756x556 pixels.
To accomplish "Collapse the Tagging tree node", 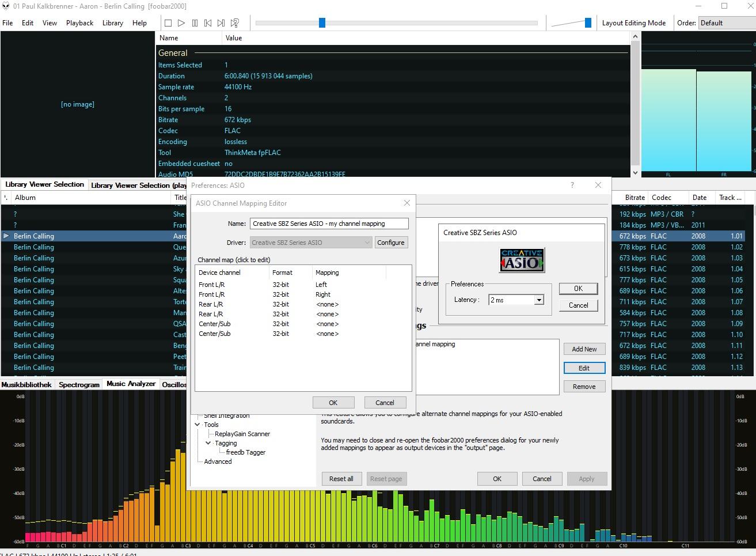I will tap(208, 443).
